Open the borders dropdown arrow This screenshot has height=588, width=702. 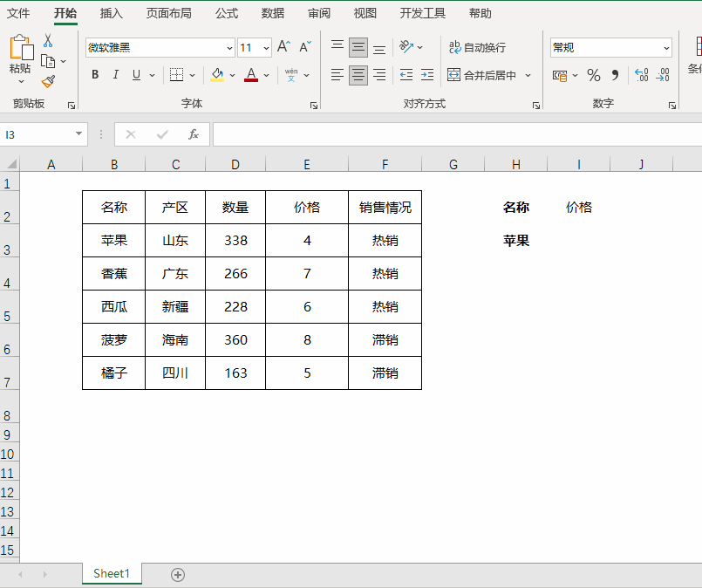tap(192, 75)
